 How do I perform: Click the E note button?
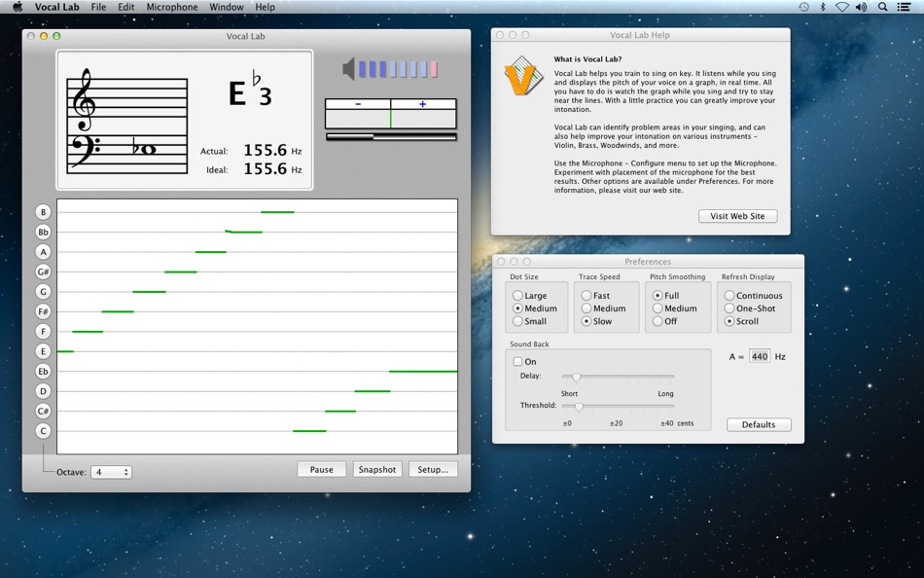(43, 351)
